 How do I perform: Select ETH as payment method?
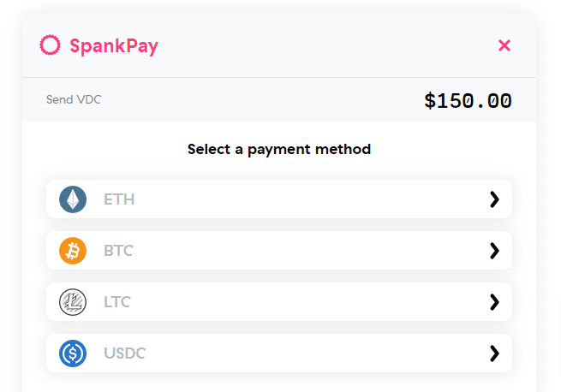119,199
